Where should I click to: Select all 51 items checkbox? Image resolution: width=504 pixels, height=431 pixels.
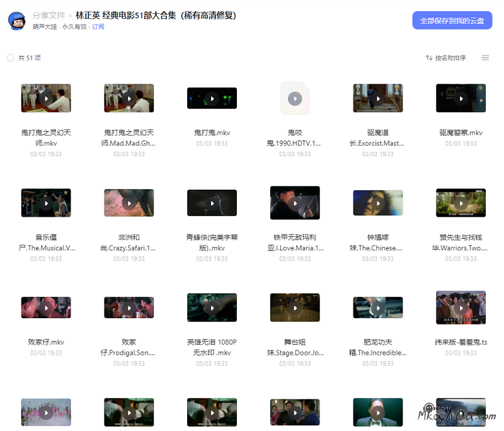click(x=11, y=58)
